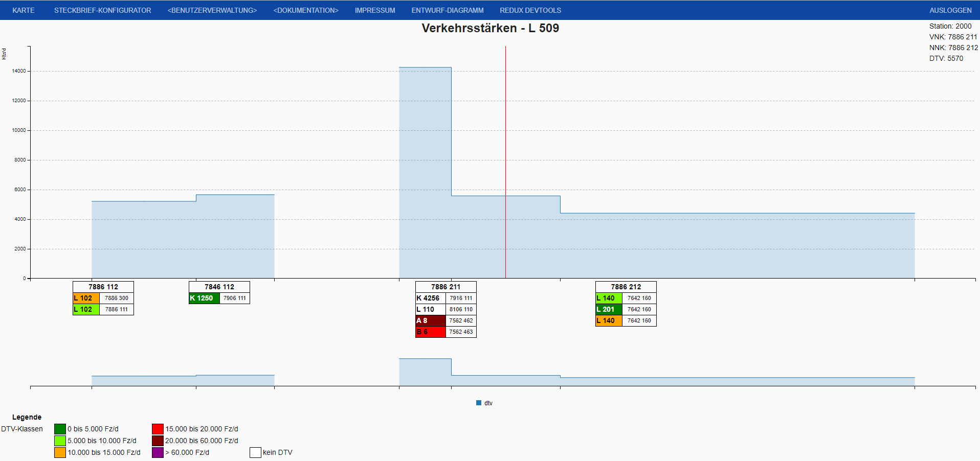This screenshot has height=461, width=980.
Task: Open the STECKBRIEF-KONFIGURATOR menu item
Action: coord(103,10)
